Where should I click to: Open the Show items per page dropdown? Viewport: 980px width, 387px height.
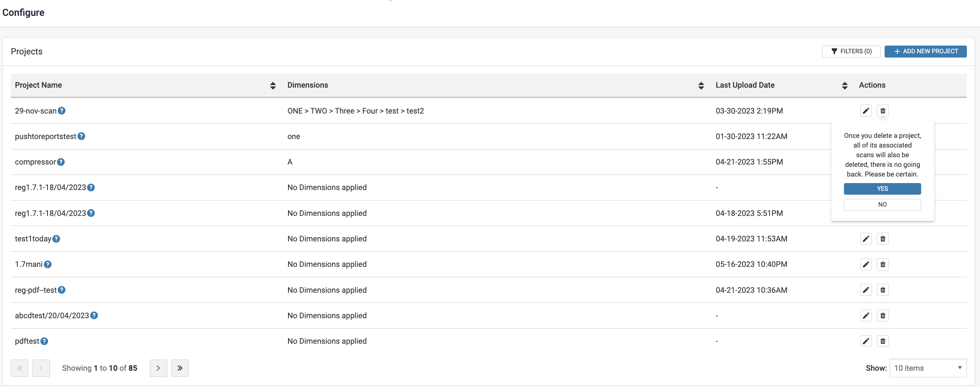pyautogui.click(x=927, y=368)
